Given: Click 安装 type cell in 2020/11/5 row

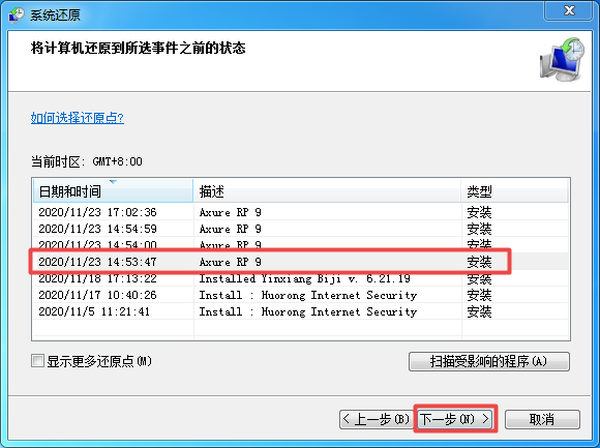Looking at the screenshot, I should [x=479, y=312].
